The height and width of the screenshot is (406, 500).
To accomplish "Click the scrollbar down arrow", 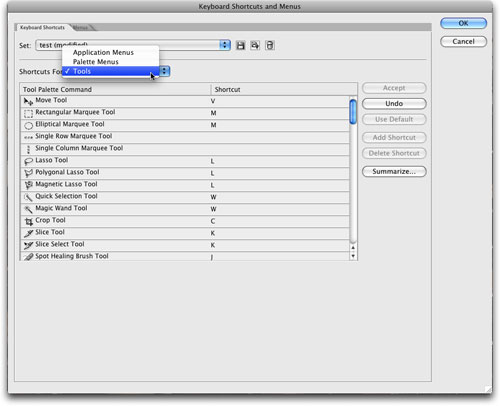I will 353,256.
